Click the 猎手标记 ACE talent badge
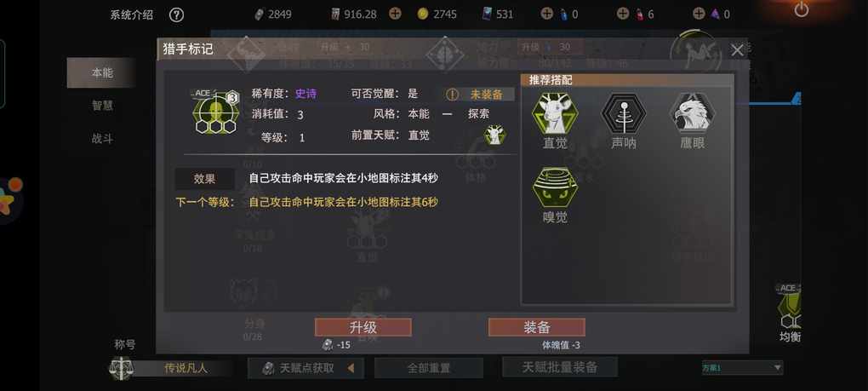Viewport: 868px width, 391px height. click(x=215, y=111)
